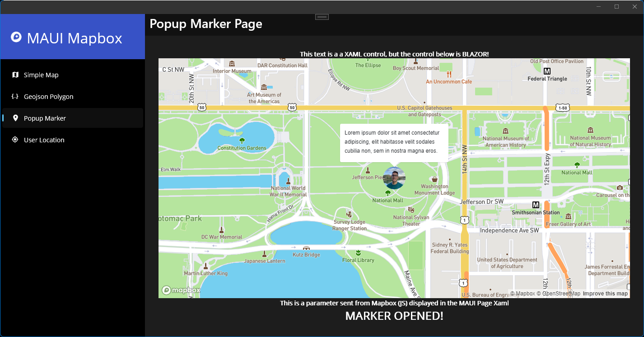Click the MAUI Mapbox app logo icon
This screenshot has width=644, height=337.
point(17,37)
